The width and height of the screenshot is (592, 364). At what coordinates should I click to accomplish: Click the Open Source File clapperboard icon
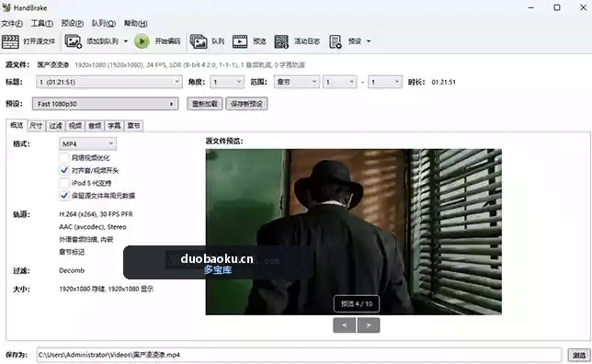click(10, 41)
